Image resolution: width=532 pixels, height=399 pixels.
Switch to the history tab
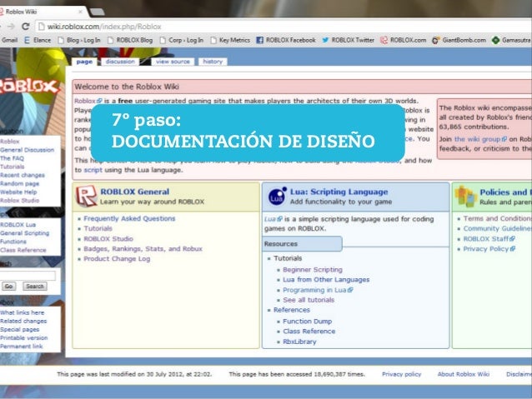tap(213, 62)
